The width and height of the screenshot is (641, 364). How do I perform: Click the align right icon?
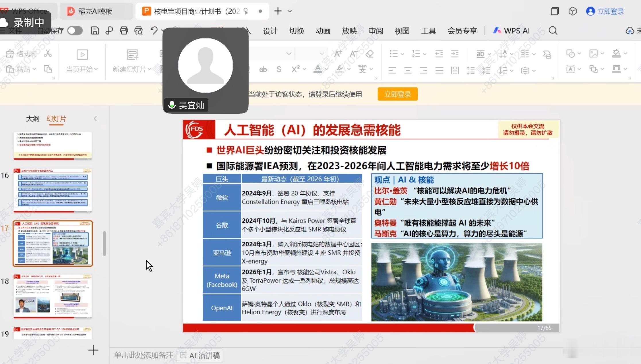point(423,70)
